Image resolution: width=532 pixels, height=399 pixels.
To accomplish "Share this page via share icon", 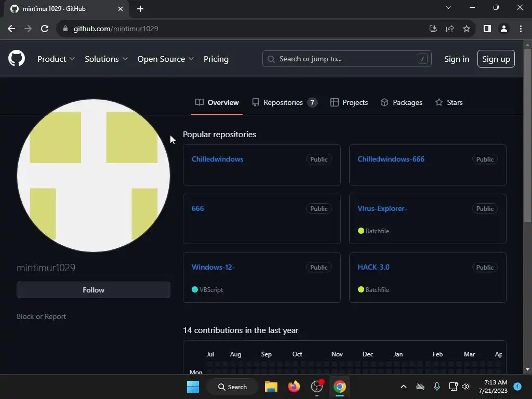I will 450,29.
